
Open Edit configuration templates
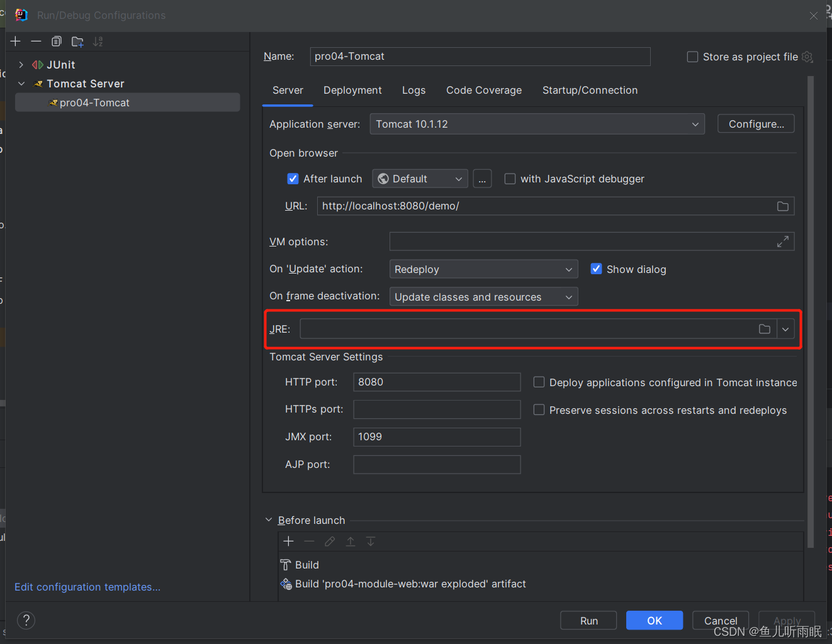pyautogui.click(x=87, y=587)
